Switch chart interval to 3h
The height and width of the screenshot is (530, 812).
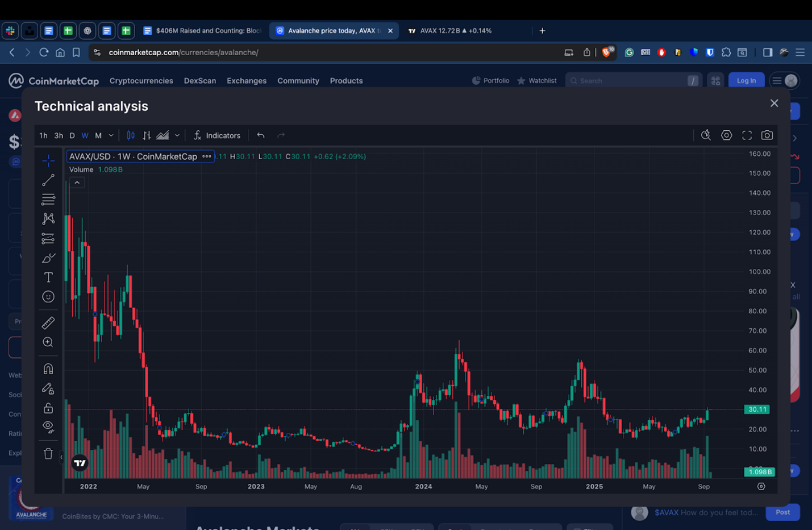point(59,135)
